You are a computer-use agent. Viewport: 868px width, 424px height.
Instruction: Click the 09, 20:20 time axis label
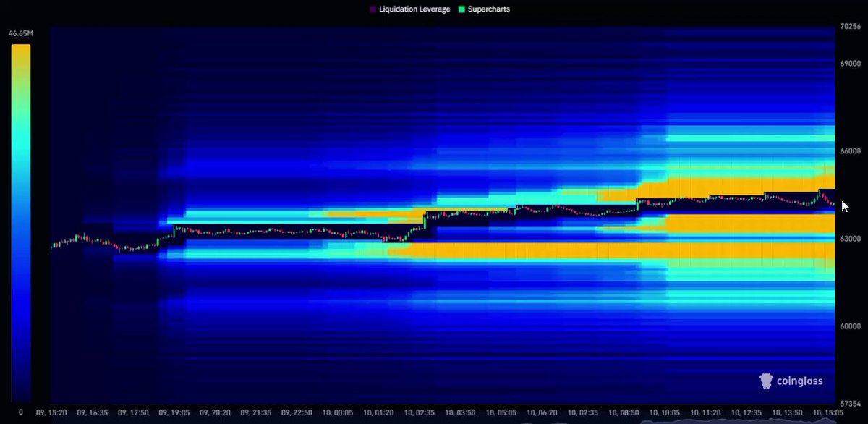215,412
